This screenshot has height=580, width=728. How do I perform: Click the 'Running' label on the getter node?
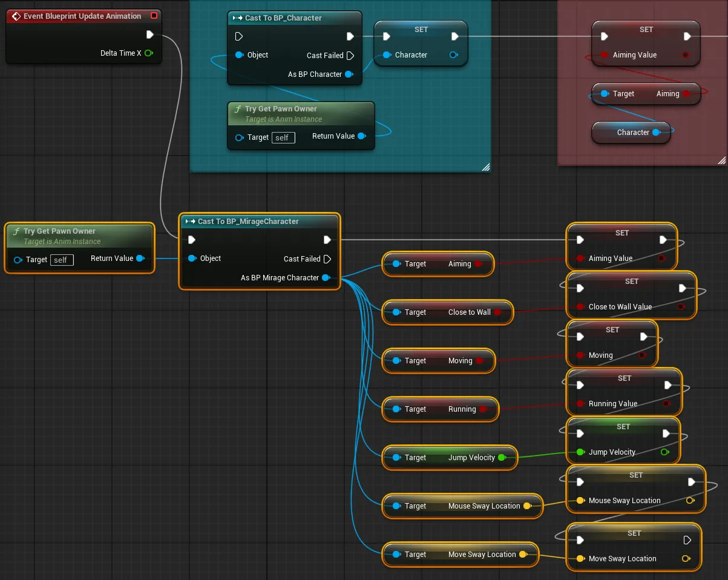(462, 409)
